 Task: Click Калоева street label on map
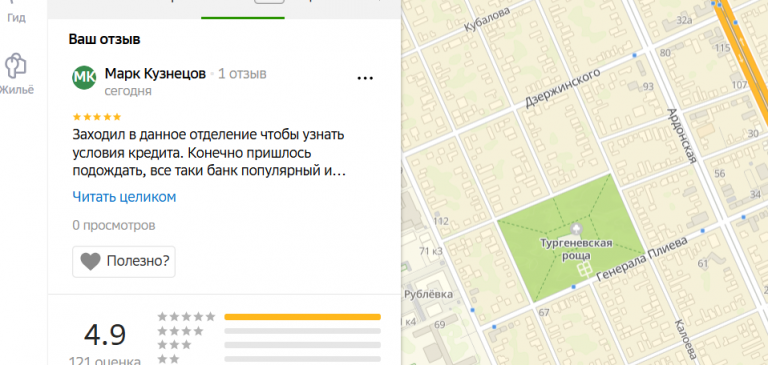686,341
